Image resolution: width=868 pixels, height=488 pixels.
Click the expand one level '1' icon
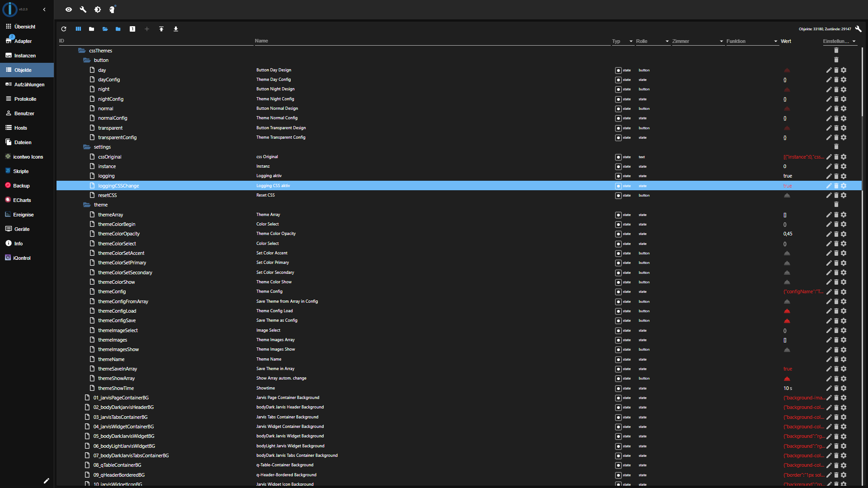[132, 29]
